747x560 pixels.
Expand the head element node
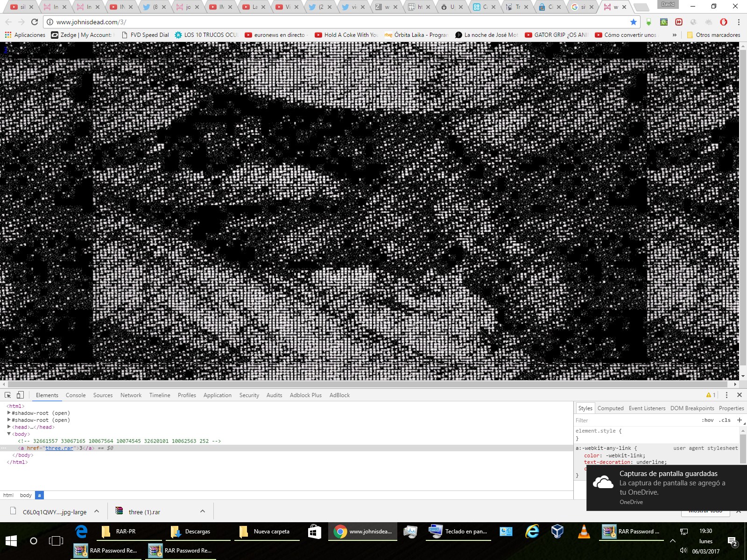[9, 427]
